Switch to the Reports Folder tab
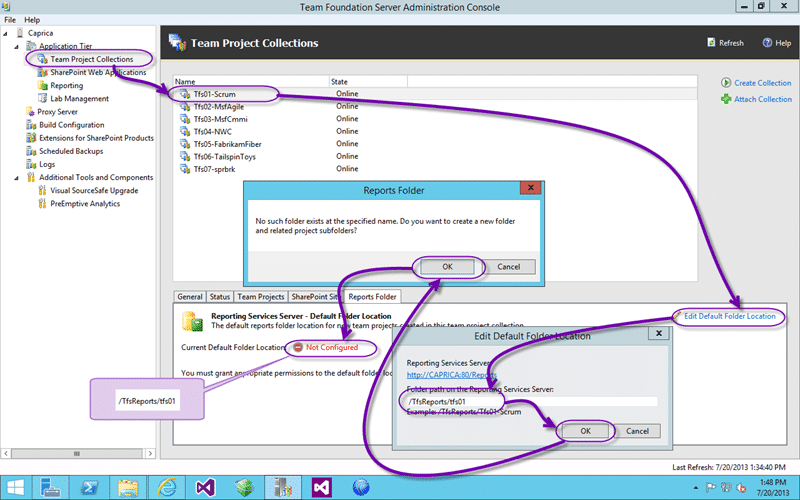This screenshot has height=500, width=800. pos(372,296)
